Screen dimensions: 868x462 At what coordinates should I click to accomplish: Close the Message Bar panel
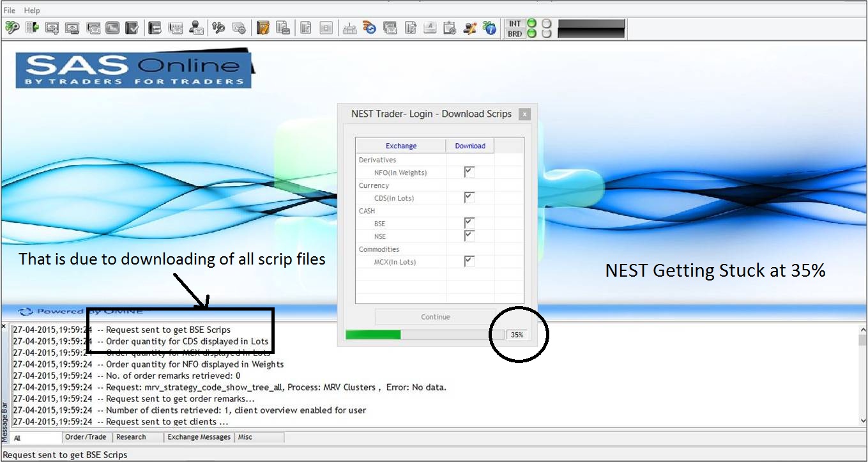4,327
